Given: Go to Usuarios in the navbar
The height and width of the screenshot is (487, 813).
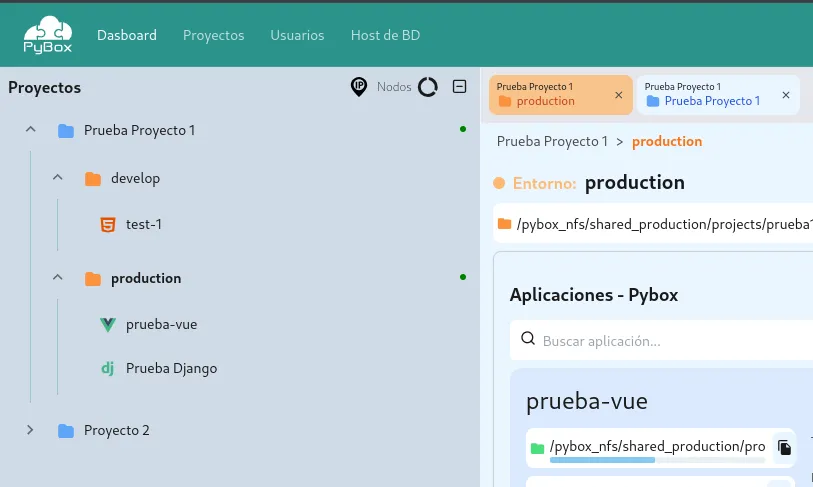Looking at the screenshot, I should (x=297, y=35).
